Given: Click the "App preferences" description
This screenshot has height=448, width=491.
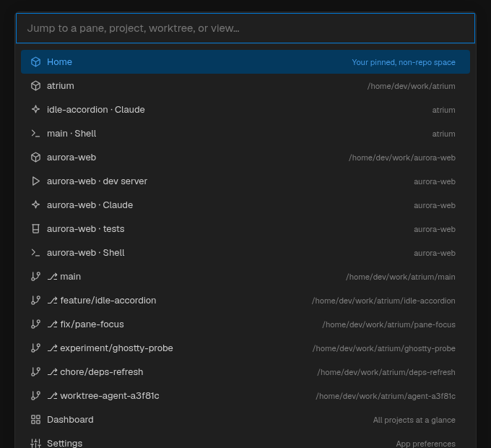Looking at the screenshot, I should (425, 444).
